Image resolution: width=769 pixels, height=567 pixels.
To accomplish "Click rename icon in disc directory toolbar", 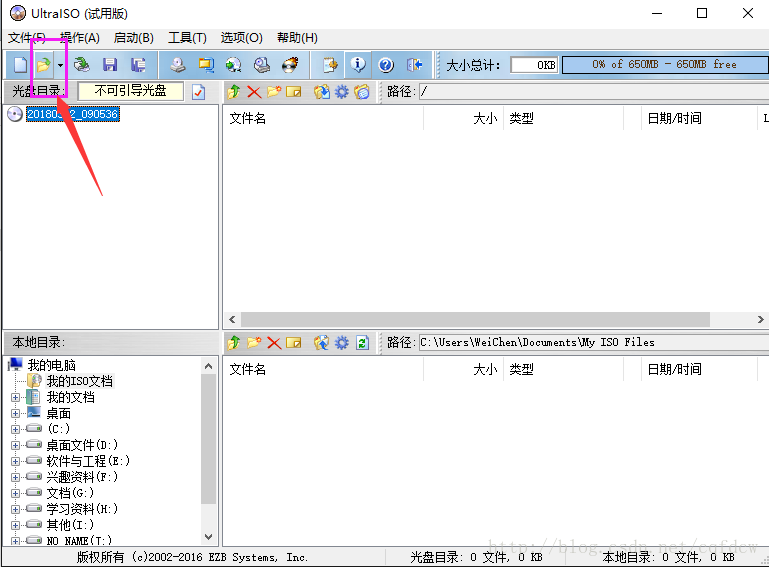I will click(293, 92).
